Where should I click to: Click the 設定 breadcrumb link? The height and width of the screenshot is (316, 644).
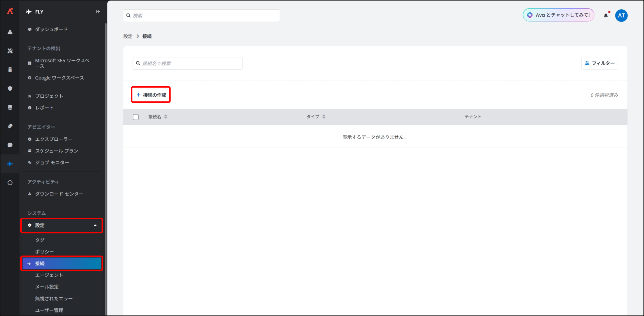click(128, 36)
